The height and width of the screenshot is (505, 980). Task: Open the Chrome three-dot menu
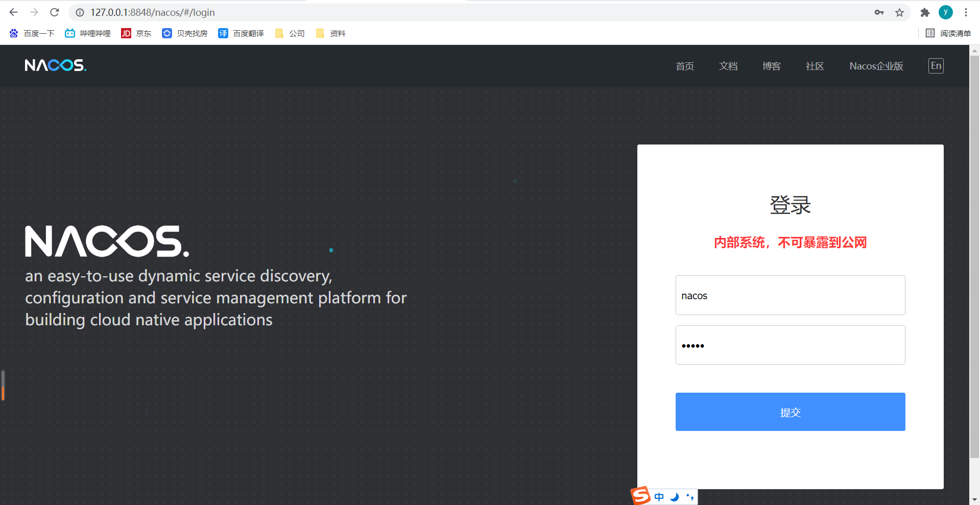point(966,12)
